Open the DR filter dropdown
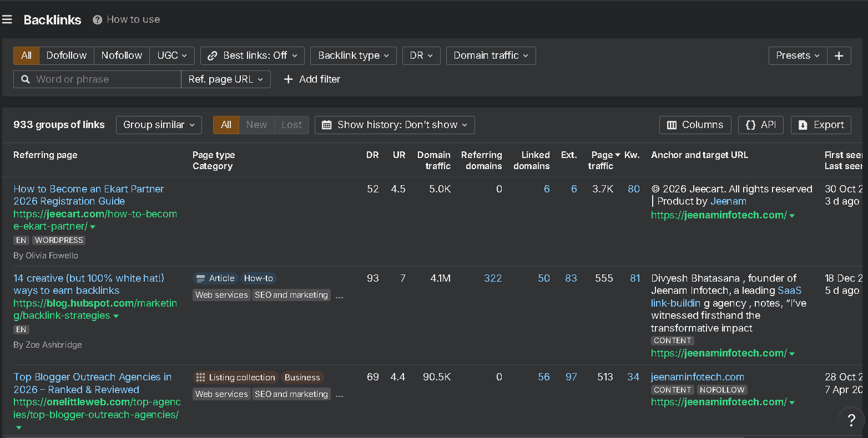The image size is (868, 438). [x=421, y=55]
